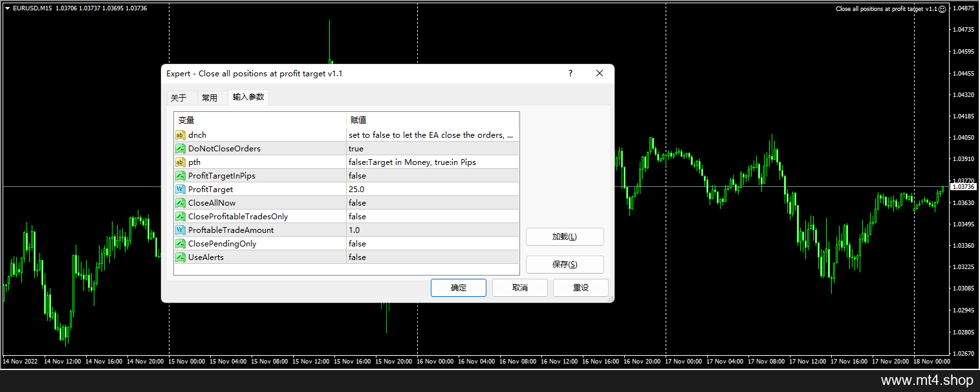Click the 1.04875 price scale label
The height and width of the screenshot is (392, 980).
(963, 8)
